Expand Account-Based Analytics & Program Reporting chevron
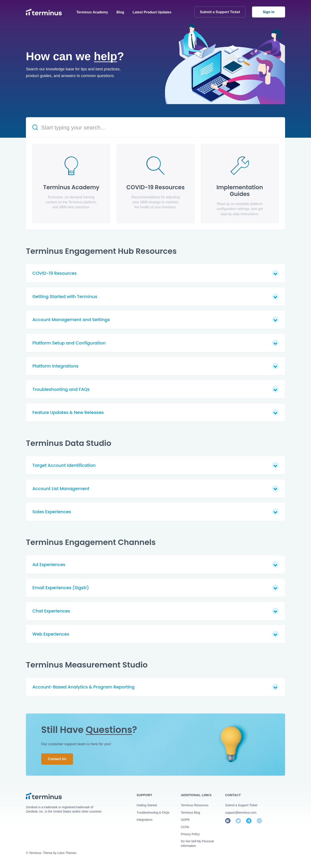 click(x=275, y=687)
